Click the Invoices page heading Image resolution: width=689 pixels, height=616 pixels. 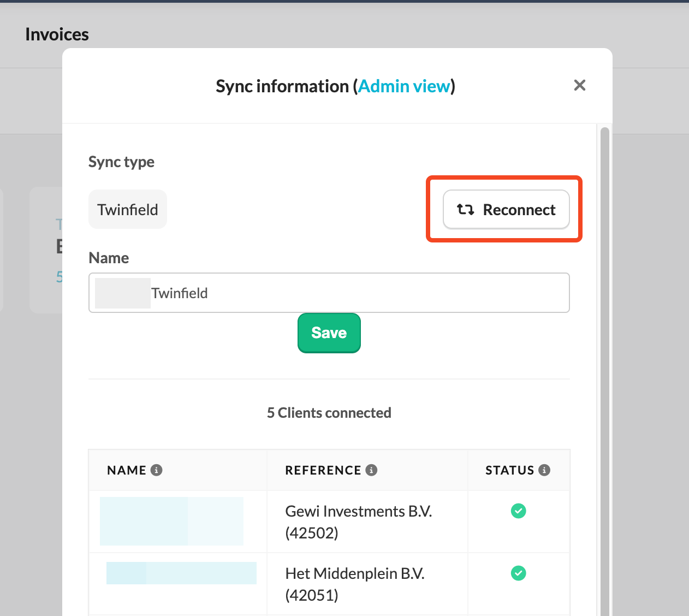pyautogui.click(x=57, y=34)
